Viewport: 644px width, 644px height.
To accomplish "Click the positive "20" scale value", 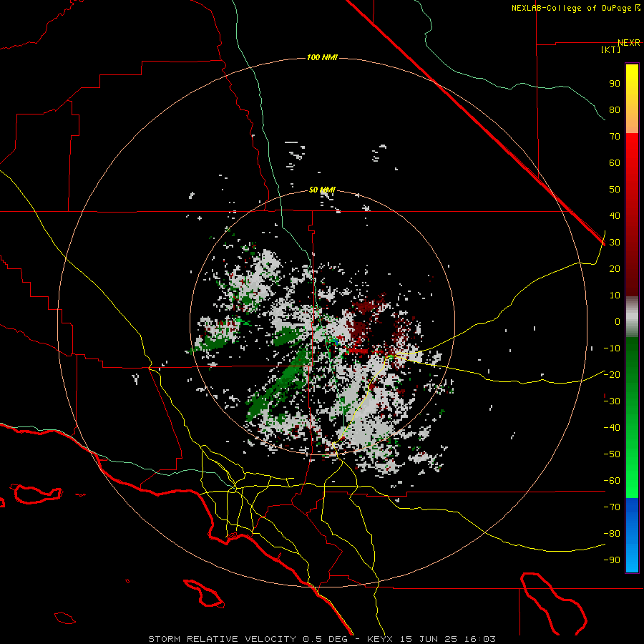I will (615, 268).
